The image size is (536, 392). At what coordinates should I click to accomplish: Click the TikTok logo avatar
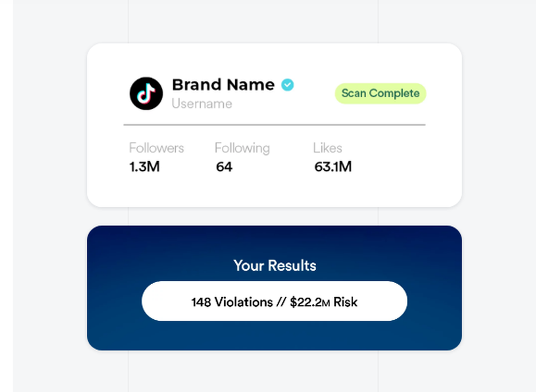point(146,94)
